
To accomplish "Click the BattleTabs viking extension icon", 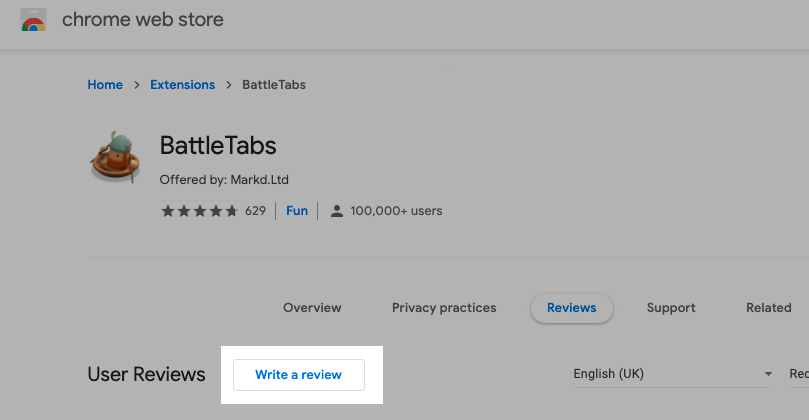I will pos(113,159).
